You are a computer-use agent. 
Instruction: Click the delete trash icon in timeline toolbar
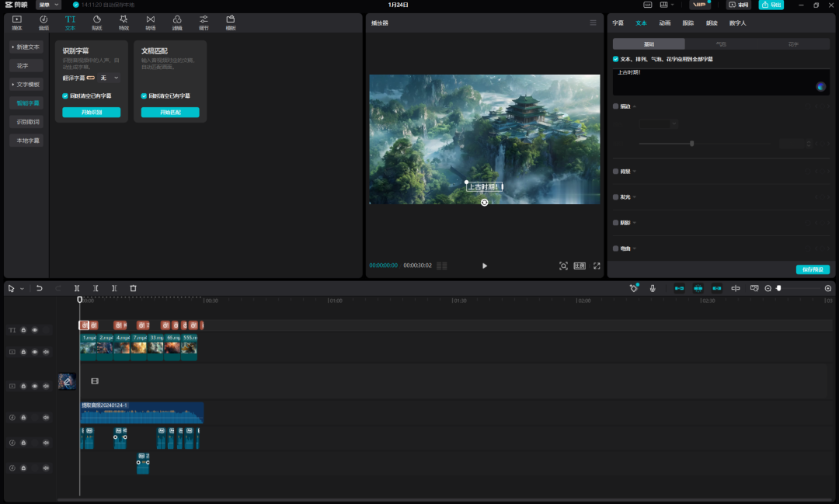coord(134,288)
